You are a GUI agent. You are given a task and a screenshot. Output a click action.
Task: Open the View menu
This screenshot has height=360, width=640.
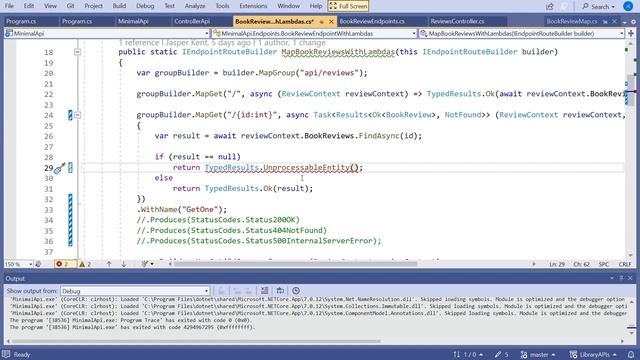(x=50, y=6)
